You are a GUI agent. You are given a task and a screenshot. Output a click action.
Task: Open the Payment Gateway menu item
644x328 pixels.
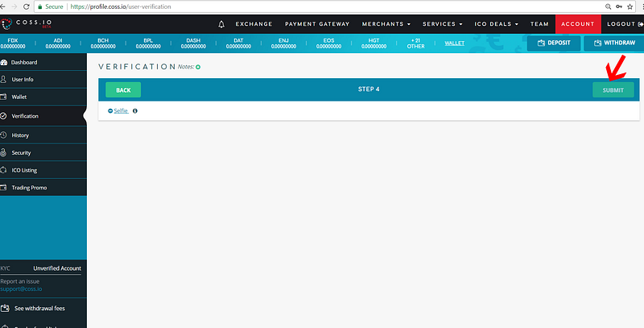pyautogui.click(x=317, y=24)
